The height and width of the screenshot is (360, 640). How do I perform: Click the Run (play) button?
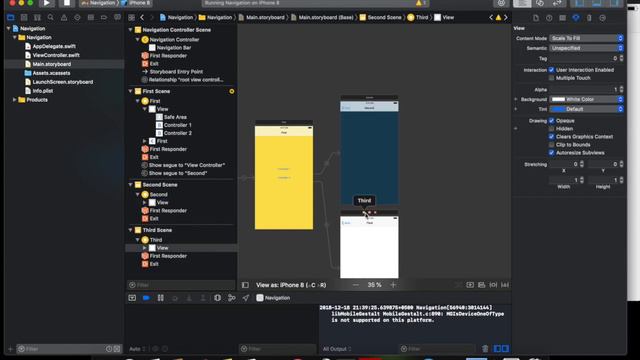(47, 3)
